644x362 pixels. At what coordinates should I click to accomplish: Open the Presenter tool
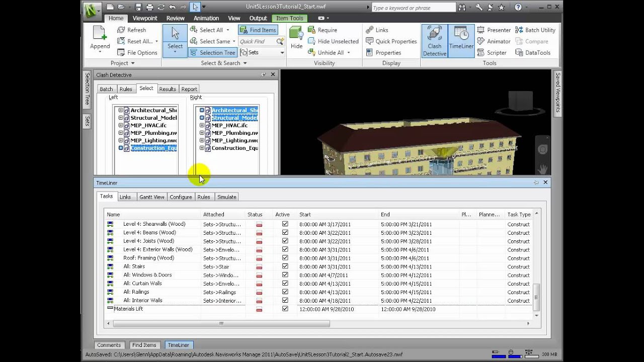pos(494,30)
